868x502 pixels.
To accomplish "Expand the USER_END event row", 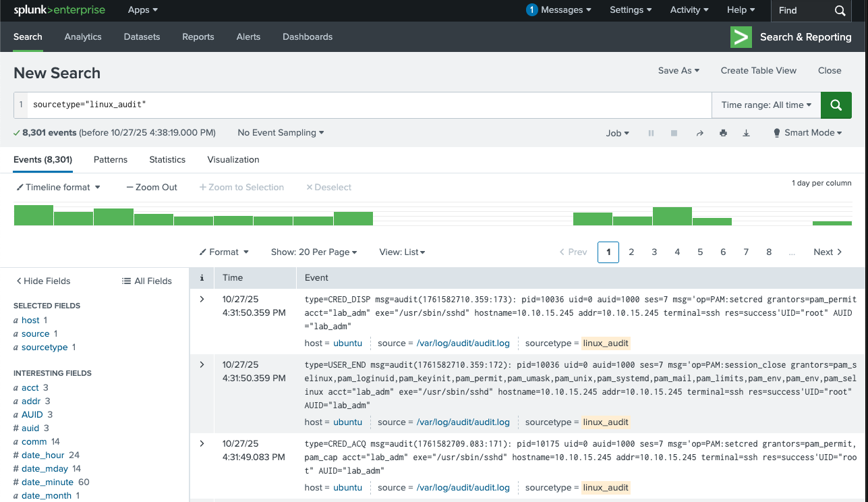I will (x=202, y=364).
